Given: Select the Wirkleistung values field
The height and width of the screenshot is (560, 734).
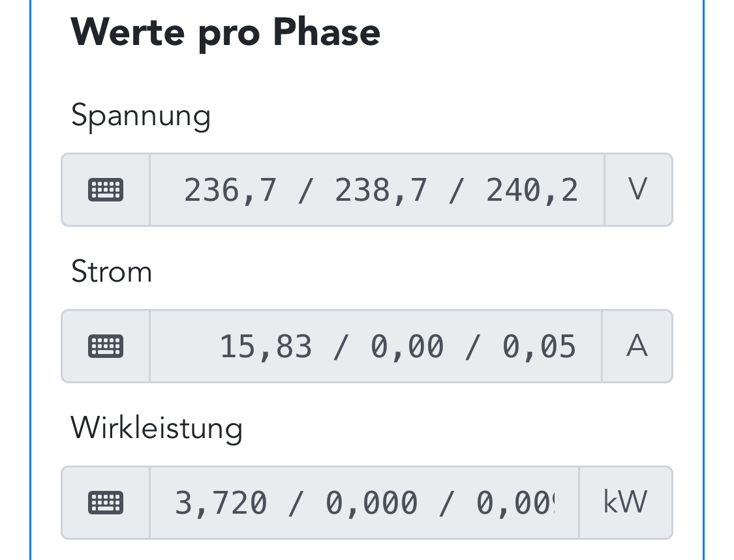Looking at the screenshot, I should click(364, 503).
